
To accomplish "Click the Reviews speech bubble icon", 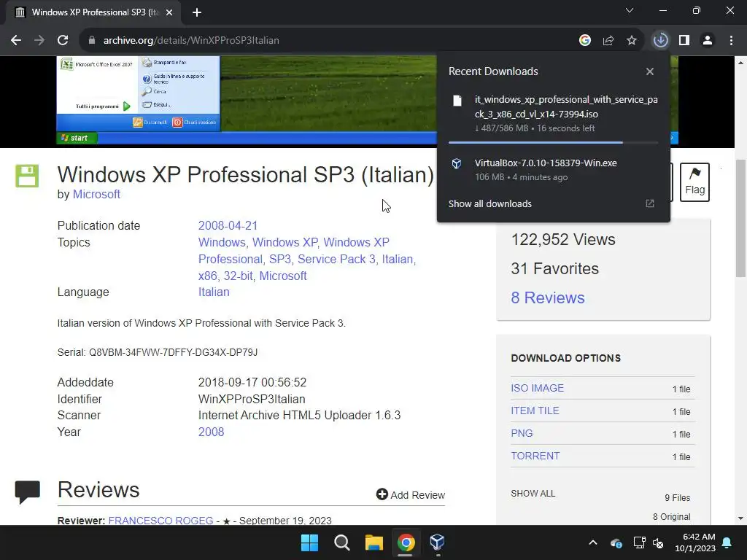I will pos(27,492).
